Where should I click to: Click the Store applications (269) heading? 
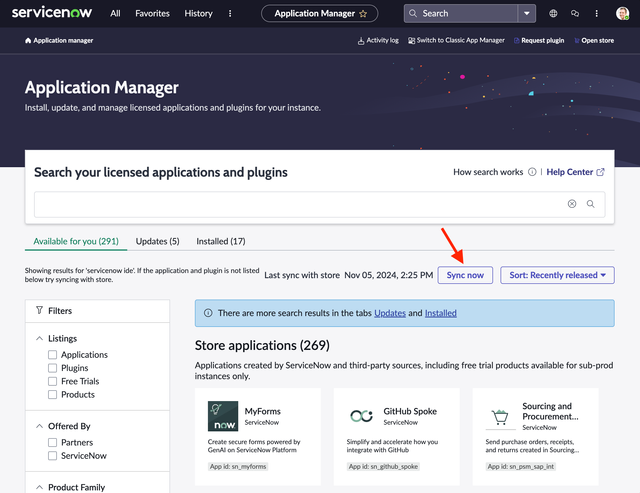click(262, 345)
